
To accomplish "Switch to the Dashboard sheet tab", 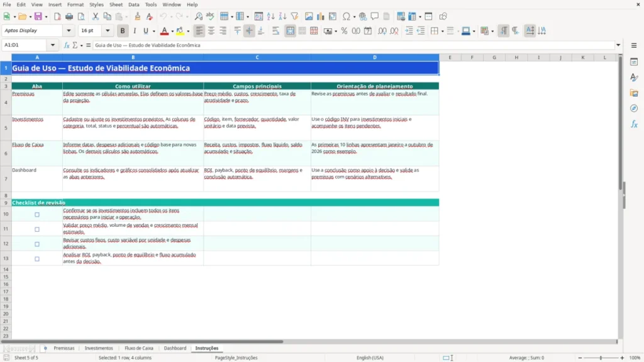I will [x=175, y=348].
